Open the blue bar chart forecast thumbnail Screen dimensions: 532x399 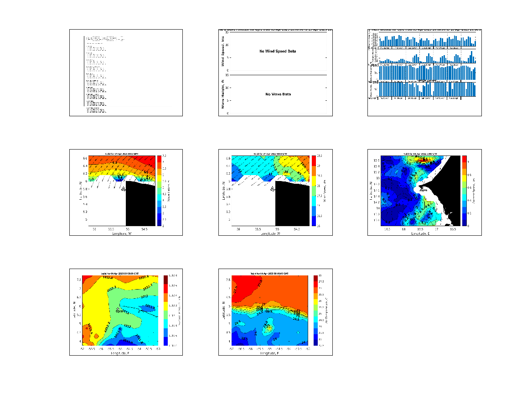(x=424, y=73)
